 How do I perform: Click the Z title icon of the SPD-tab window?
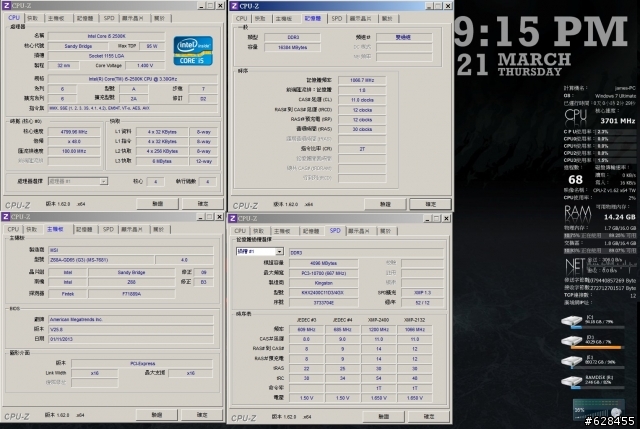click(233, 218)
